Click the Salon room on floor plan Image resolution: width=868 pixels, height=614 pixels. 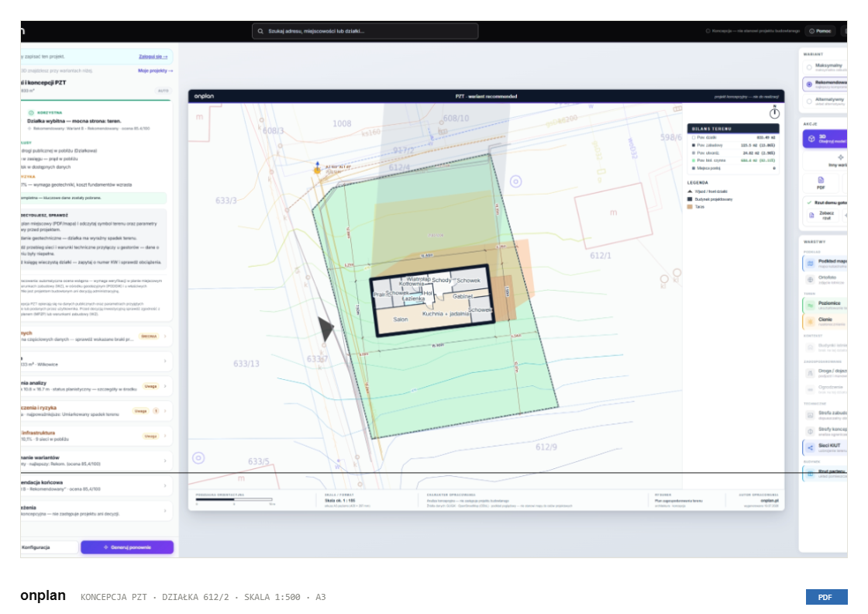pyautogui.click(x=401, y=319)
